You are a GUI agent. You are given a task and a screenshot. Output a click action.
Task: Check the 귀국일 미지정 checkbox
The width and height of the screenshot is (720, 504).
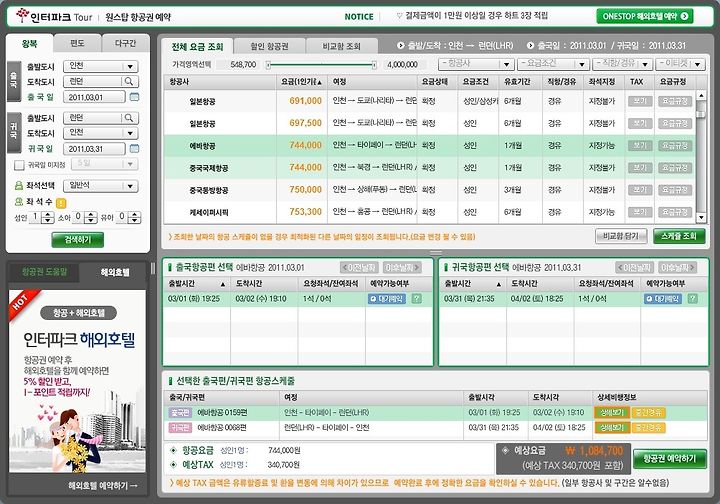coord(19,165)
